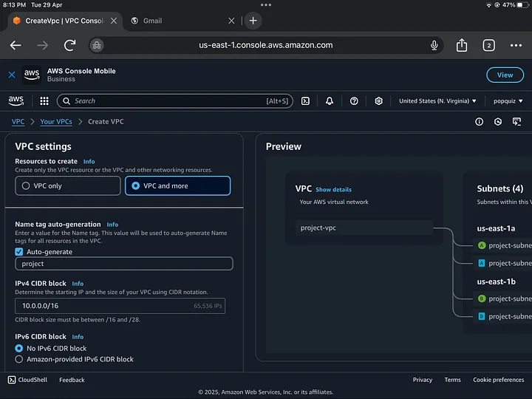The image size is (532, 399).
Task: Toggle the Auto-generate checkbox
Action: pos(19,252)
